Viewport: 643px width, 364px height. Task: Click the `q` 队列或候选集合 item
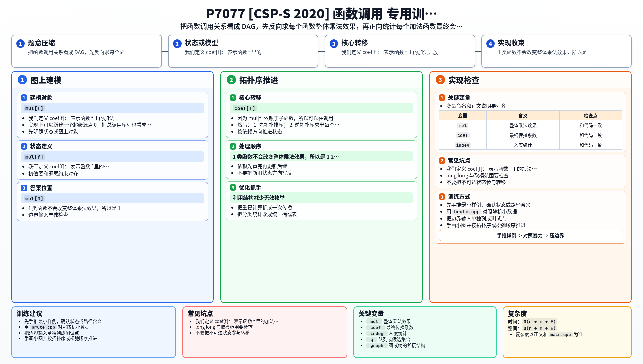pyautogui.click(x=388, y=339)
